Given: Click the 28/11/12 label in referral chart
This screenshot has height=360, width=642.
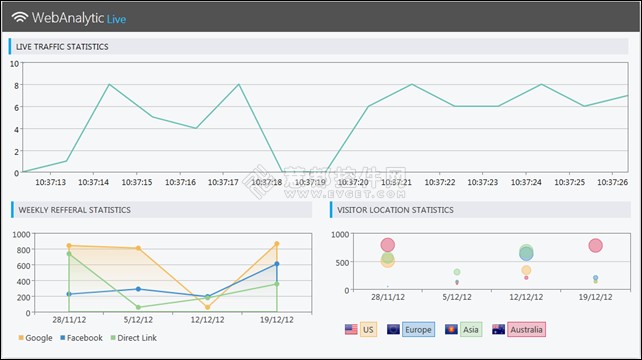Looking at the screenshot, I should click(69, 320).
